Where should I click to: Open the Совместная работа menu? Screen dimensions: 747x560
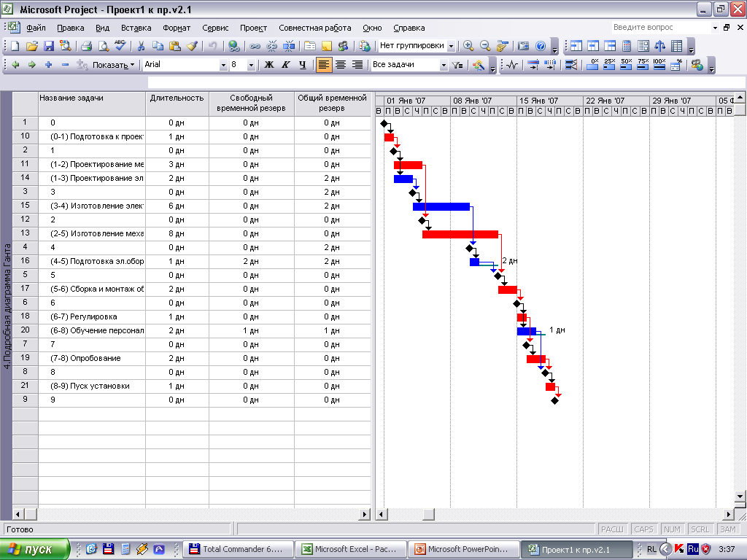point(315,28)
